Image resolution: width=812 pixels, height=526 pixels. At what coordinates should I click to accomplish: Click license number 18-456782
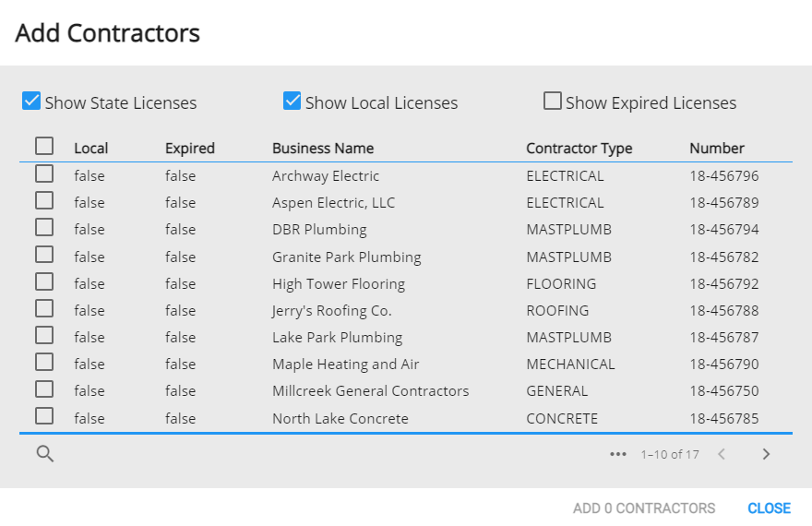[724, 257]
